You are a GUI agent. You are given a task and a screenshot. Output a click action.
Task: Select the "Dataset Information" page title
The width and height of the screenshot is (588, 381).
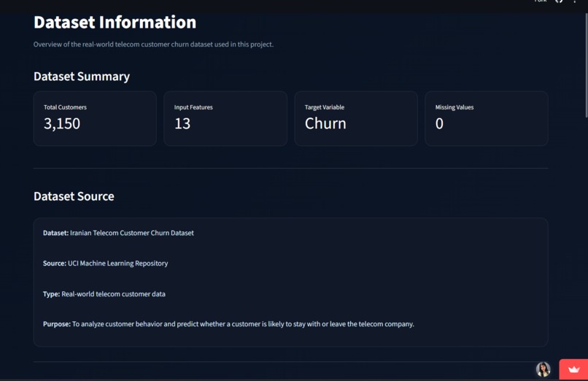(115, 22)
